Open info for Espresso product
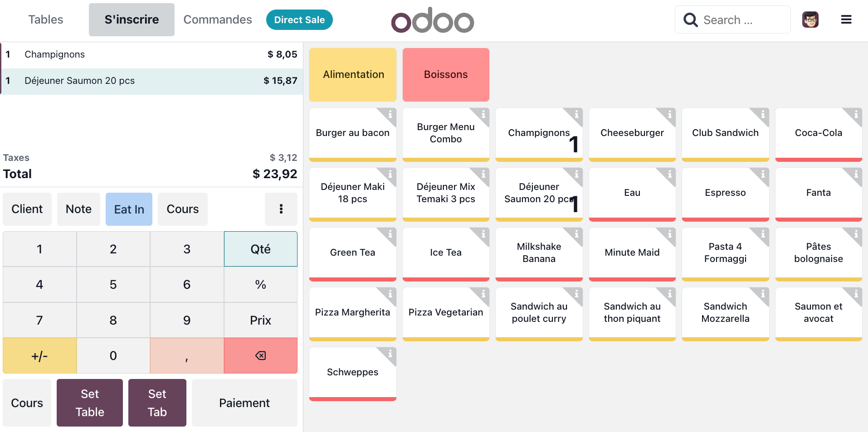 point(763,175)
